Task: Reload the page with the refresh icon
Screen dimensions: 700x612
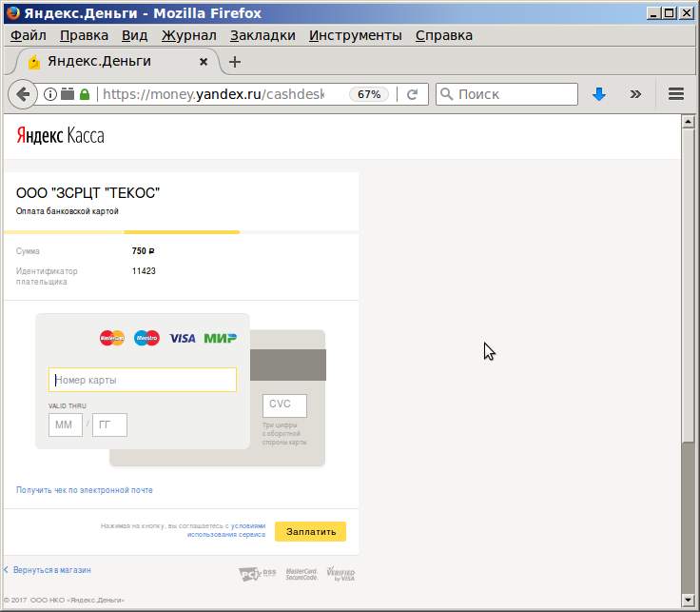Action: point(413,94)
